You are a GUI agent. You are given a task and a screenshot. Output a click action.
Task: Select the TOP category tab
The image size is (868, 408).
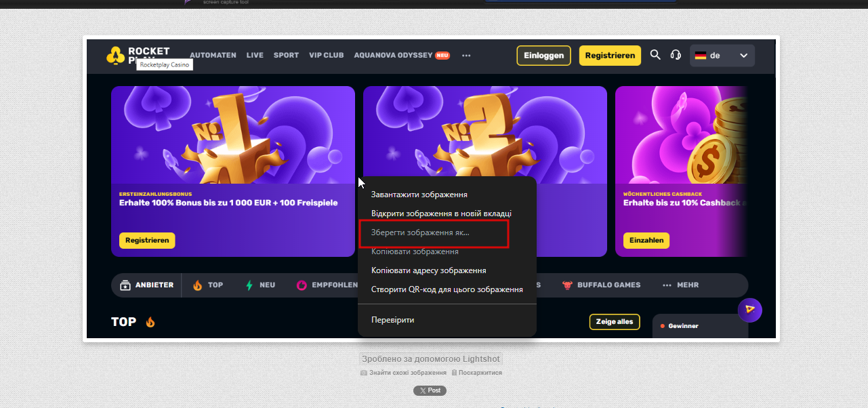click(x=208, y=285)
